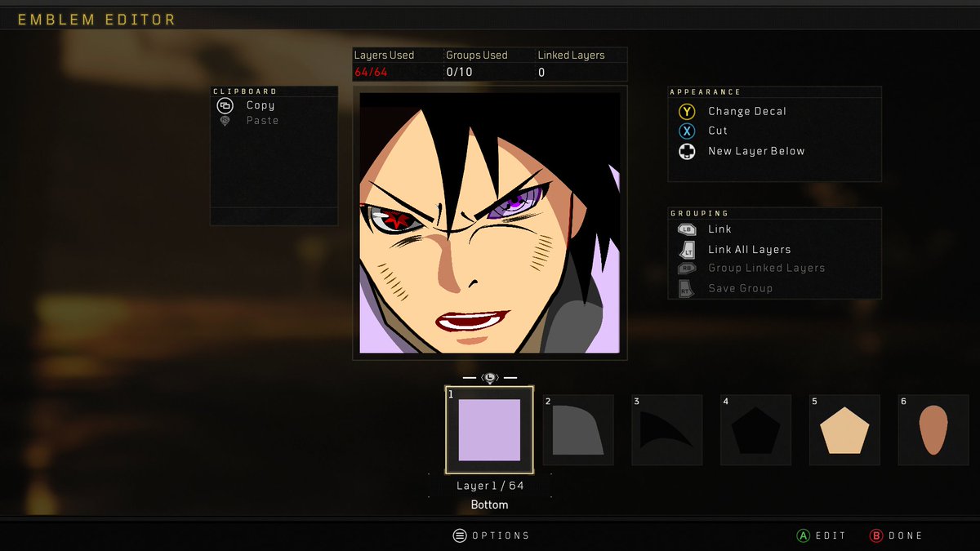Open OPTIONS at the bottom bar

(501, 535)
